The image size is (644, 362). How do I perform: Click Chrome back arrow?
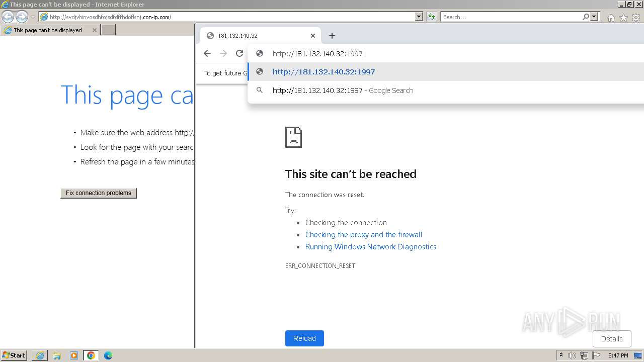207,53
